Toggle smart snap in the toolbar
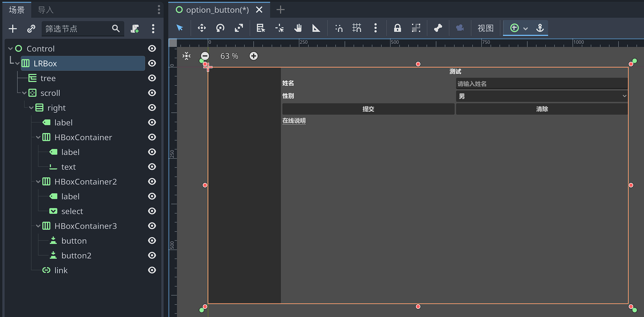The width and height of the screenshot is (644, 317). [339, 28]
